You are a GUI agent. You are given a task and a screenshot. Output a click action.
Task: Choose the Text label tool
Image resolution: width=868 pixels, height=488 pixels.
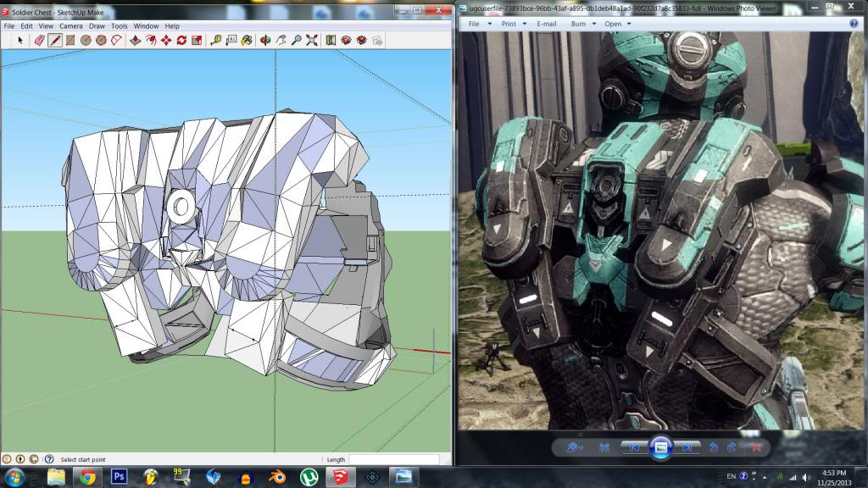(x=231, y=41)
